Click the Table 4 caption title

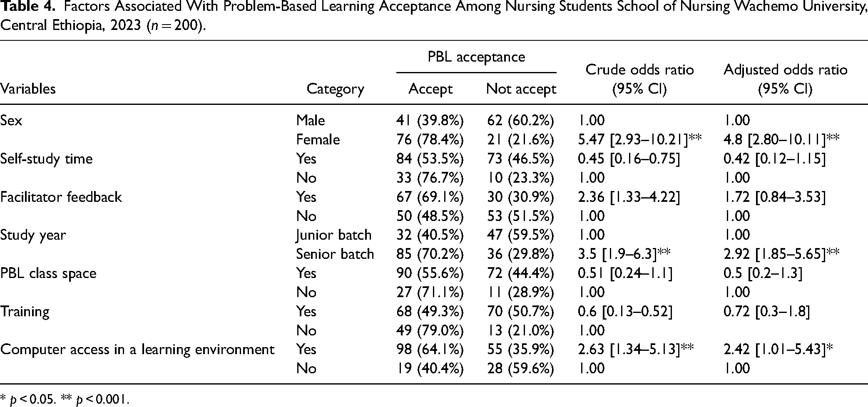coord(434,16)
